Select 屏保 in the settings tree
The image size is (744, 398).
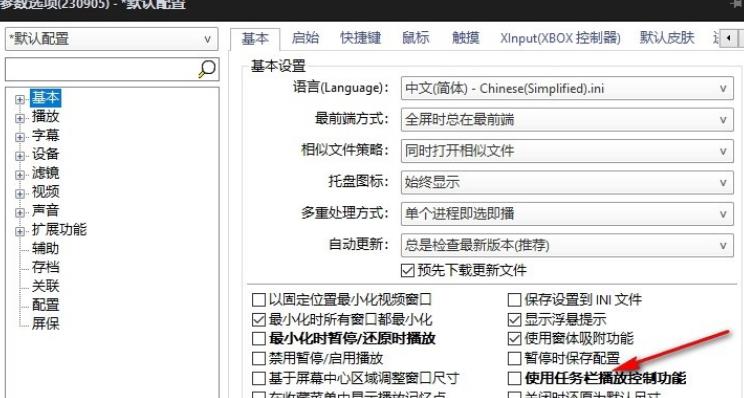(x=46, y=324)
